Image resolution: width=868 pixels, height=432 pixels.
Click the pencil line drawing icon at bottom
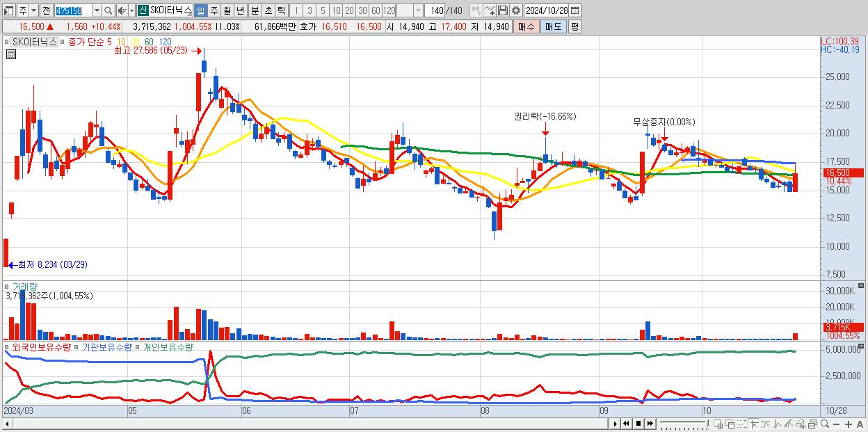(789, 424)
